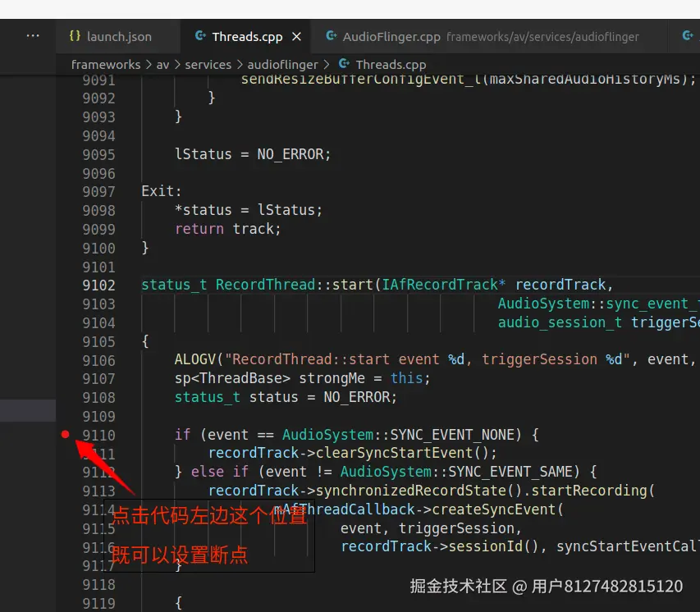
Task: Click the 'return track;' statement
Action: click(227, 229)
